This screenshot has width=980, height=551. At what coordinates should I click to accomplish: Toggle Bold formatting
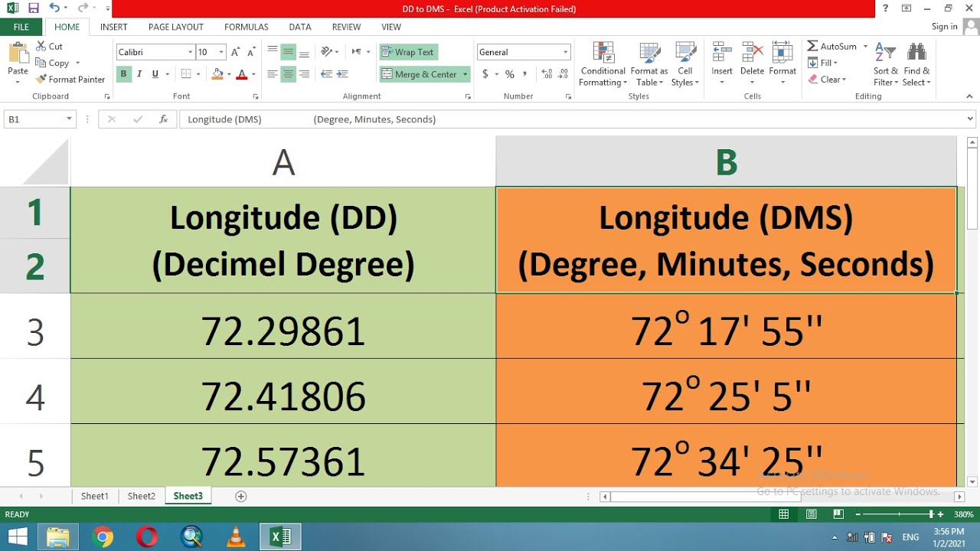(123, 74)
